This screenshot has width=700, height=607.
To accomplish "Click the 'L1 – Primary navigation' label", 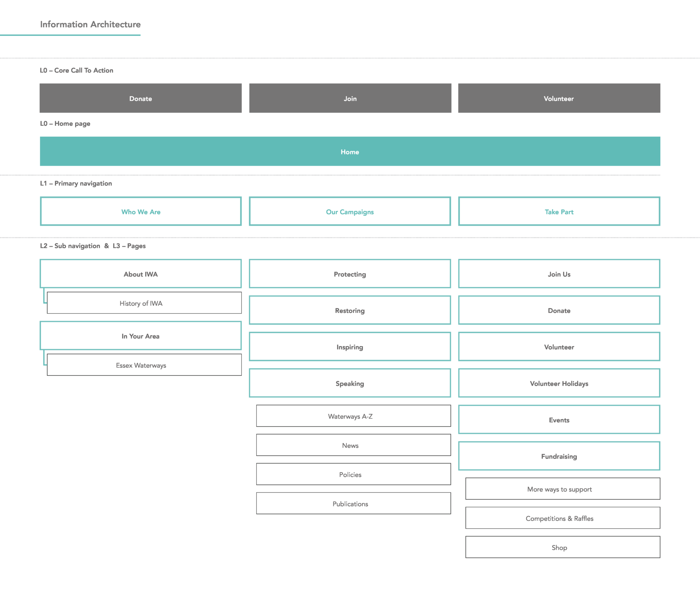I will 76,183.
